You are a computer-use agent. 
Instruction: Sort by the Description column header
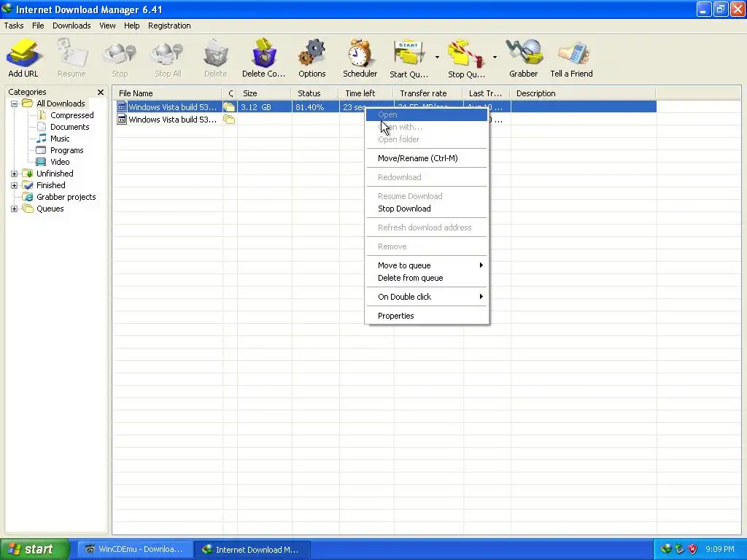[x=583, y=93]
